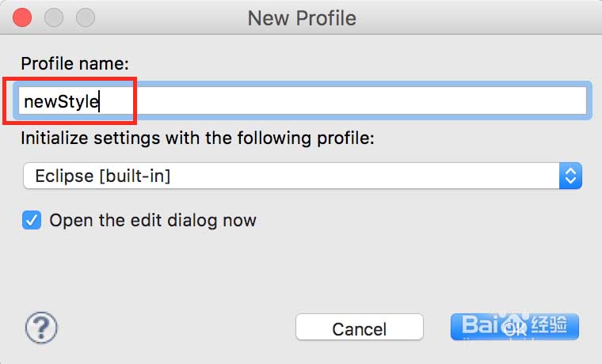Click the blank area left of the Cancel button

(174, 326)
